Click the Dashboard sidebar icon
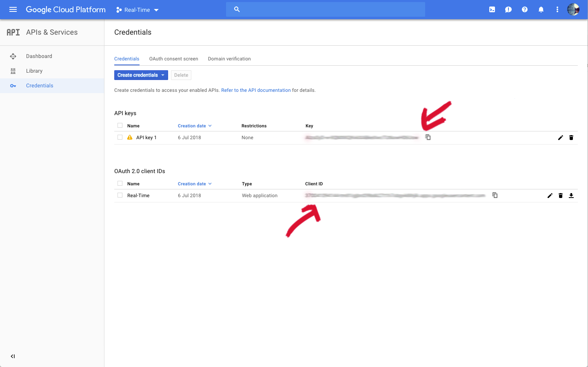The width and height of the screenshot is (588, 367). [x=13, y=56]
